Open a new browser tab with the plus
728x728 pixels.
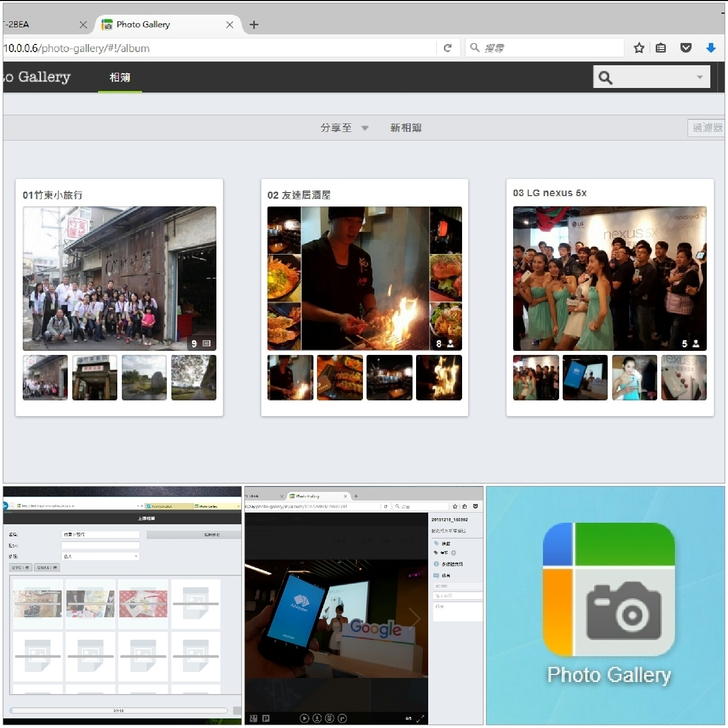click(254, 24)
